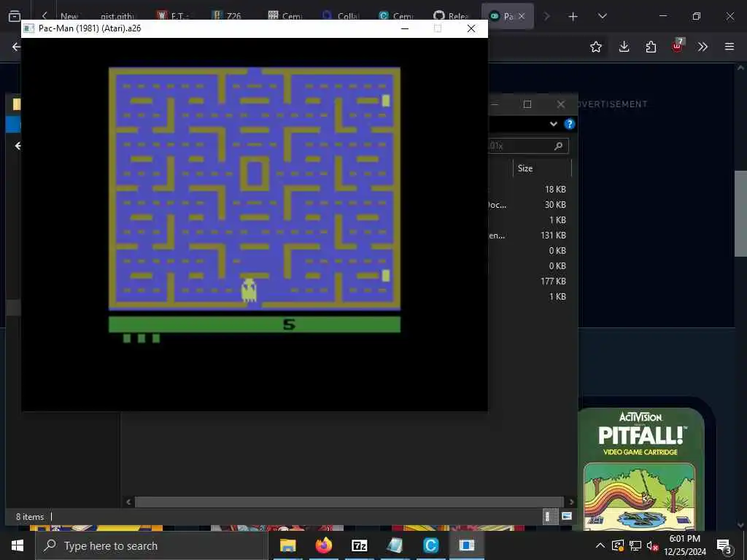This screenshot has height=560, width=747.
Task: Close the active Pa... browser tab
Action: (522, 16)
